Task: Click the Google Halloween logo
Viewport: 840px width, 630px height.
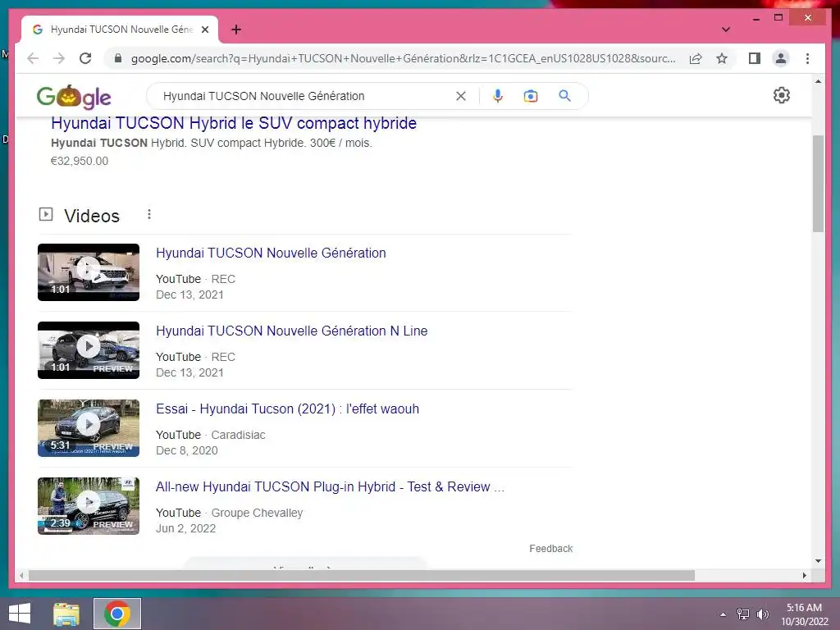Action: [74, 97]
